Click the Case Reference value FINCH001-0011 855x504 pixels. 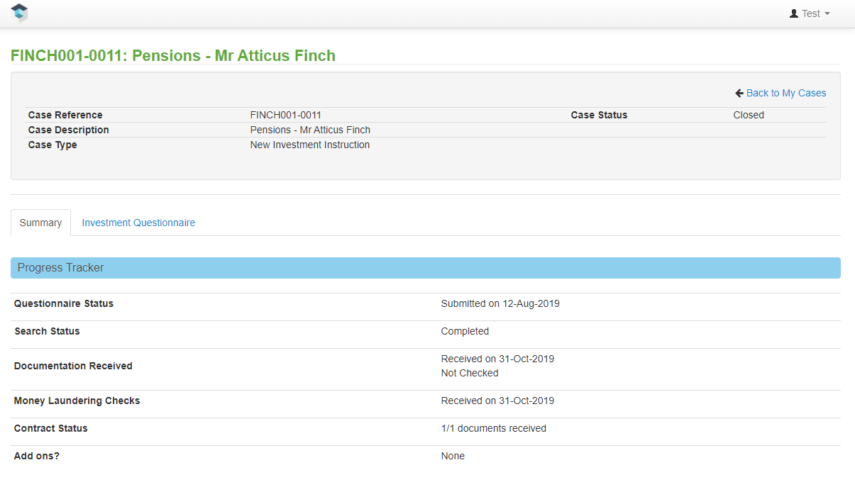tap(285, 115)
